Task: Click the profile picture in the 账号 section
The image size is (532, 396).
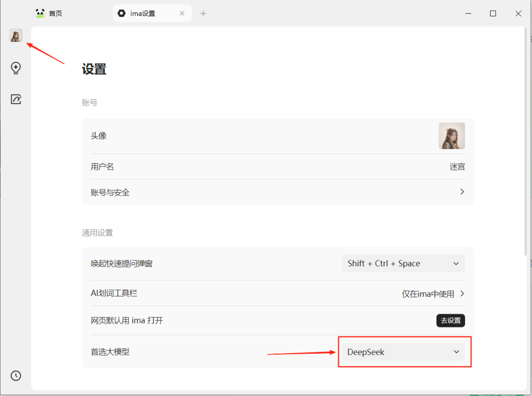Action: click(x=451, y=136)
